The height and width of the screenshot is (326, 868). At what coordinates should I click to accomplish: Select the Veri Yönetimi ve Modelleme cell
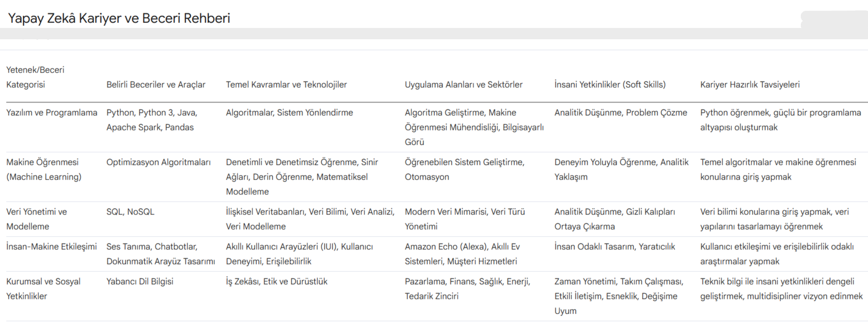click(x=37, y=219)
